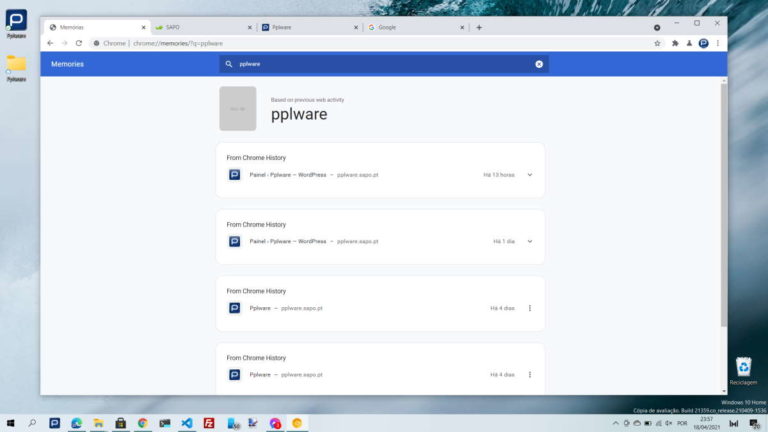This screenshot has width=768, height=432.
Task: Click the browser back arrow
Action: pyautogui.click(x=51, y=43)
